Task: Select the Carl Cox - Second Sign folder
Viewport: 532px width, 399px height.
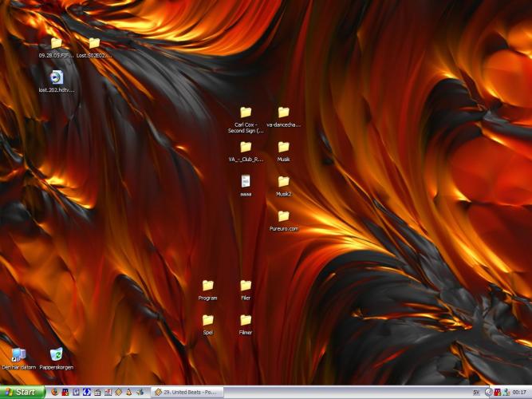Action: 246,113
